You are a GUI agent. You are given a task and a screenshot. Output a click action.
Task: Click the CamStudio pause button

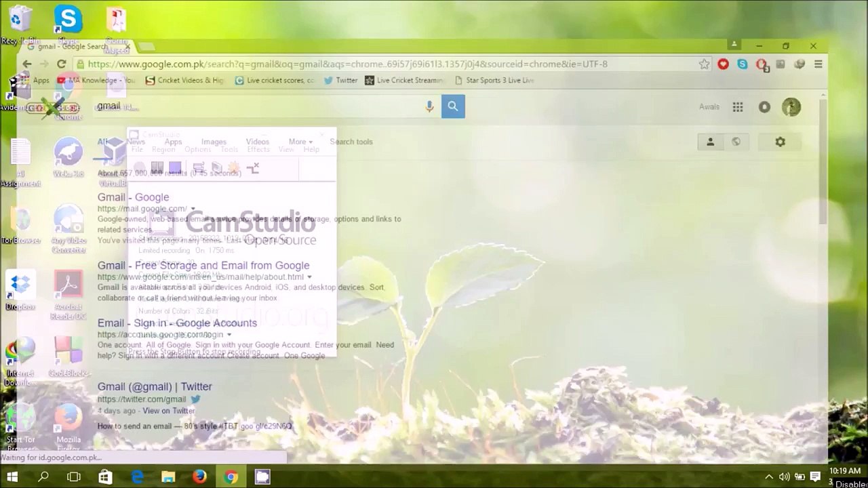click(157, 167)
